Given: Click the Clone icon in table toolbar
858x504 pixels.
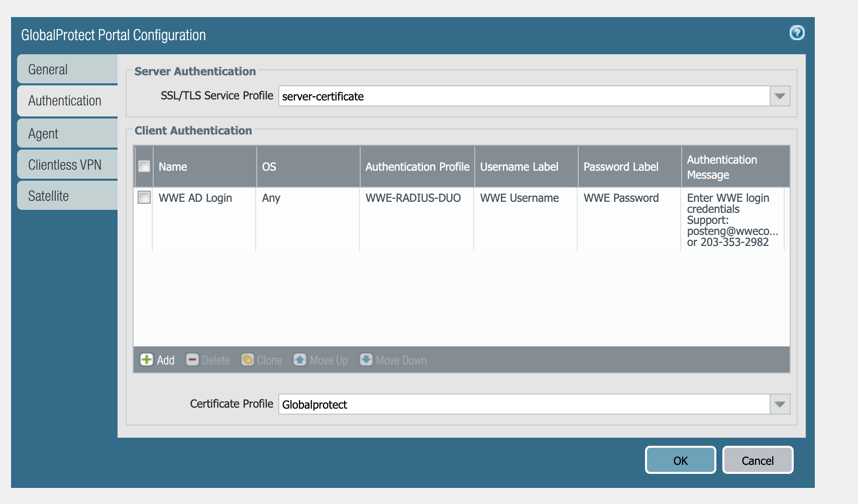Looking at the screenshot, I should click(x=247, y=360).
